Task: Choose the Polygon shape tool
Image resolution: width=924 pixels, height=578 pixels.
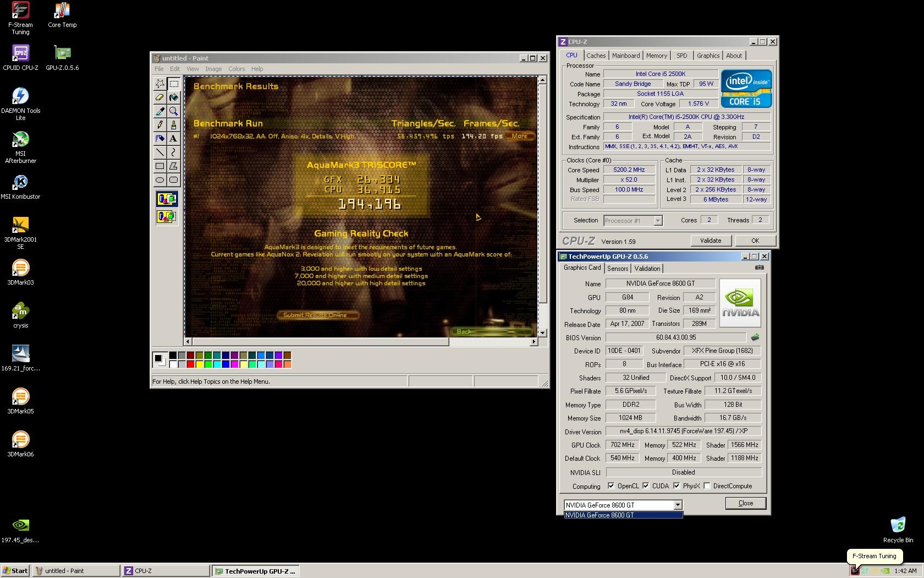Action: (x=173, y=166)
